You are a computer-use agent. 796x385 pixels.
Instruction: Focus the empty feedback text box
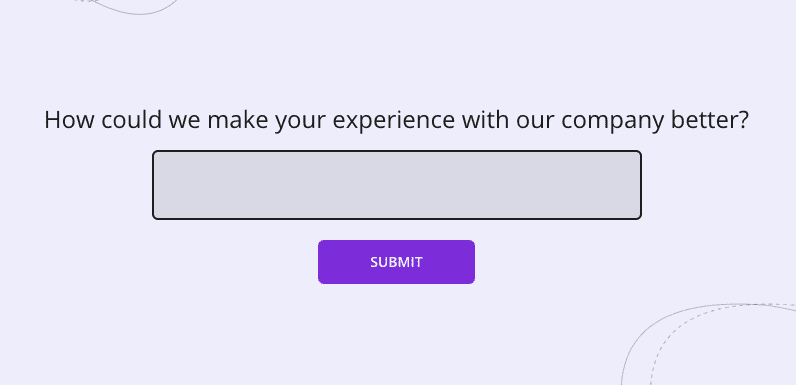(397, 185)
